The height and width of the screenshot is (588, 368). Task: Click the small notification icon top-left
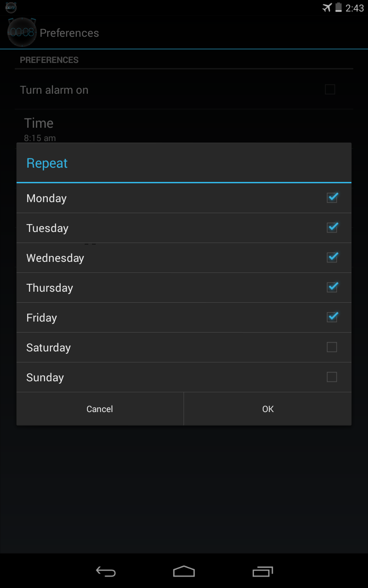10,8
